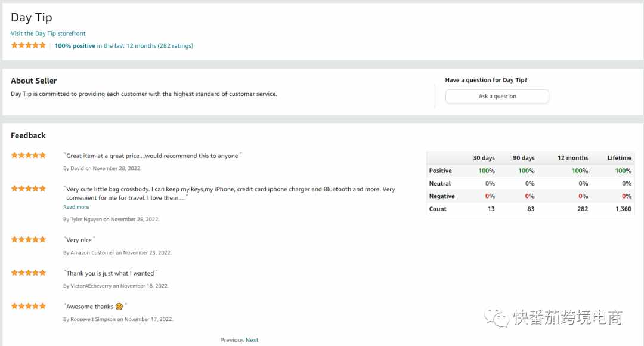
Task: Click the Very cute little bag crossbody review
Action: coord(229,193)
